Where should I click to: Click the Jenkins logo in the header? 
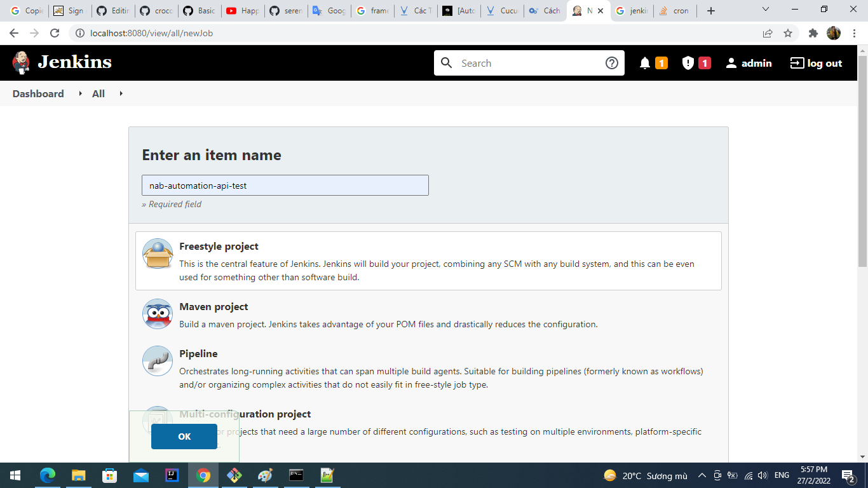[x=62, y=62]
